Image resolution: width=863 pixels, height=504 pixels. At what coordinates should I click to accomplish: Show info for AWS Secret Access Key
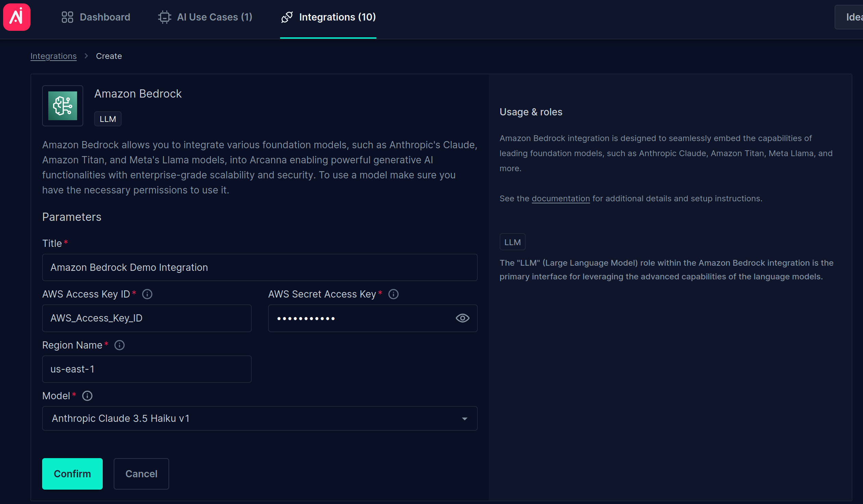click(393, 294)
